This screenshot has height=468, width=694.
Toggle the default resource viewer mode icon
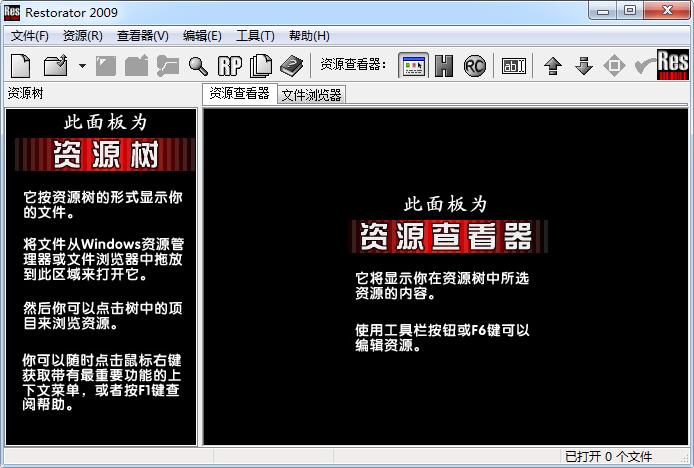click(x=413, y=66)
